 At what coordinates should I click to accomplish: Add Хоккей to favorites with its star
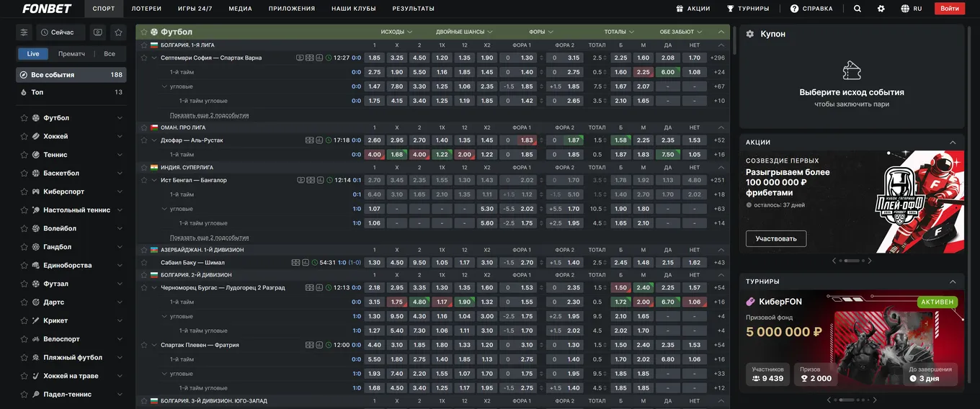pyautogui.click(x=24, y=136)
